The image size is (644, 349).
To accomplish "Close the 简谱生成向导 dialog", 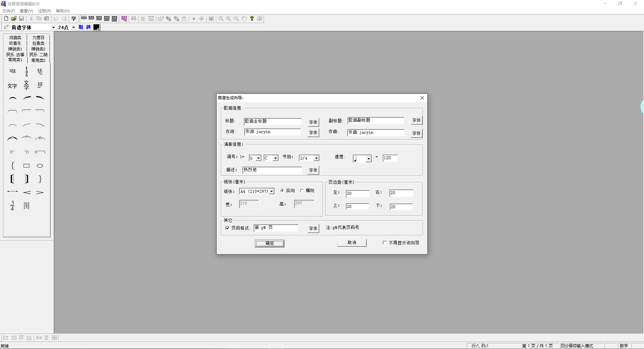I will click(422, 98).
